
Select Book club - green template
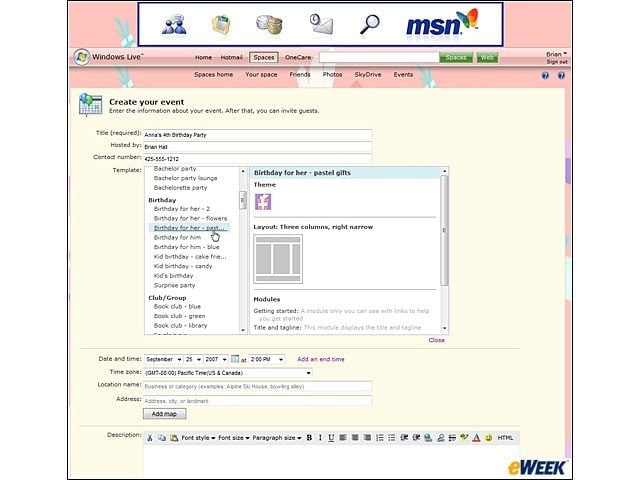tap(180, 316)
